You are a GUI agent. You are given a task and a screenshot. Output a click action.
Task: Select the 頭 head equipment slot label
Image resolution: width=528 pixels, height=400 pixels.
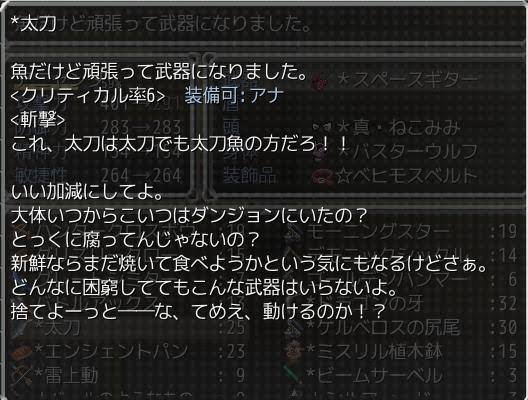coord(231,128)
